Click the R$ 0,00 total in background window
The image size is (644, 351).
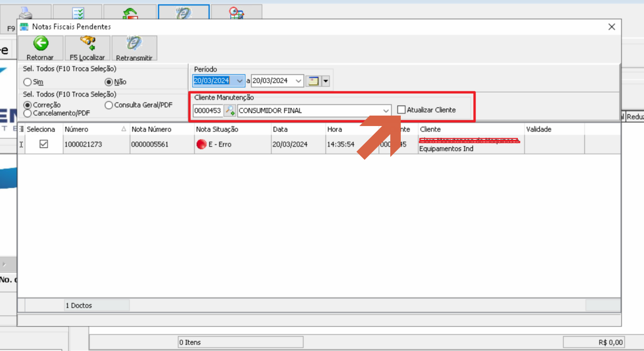click(593, 342)
